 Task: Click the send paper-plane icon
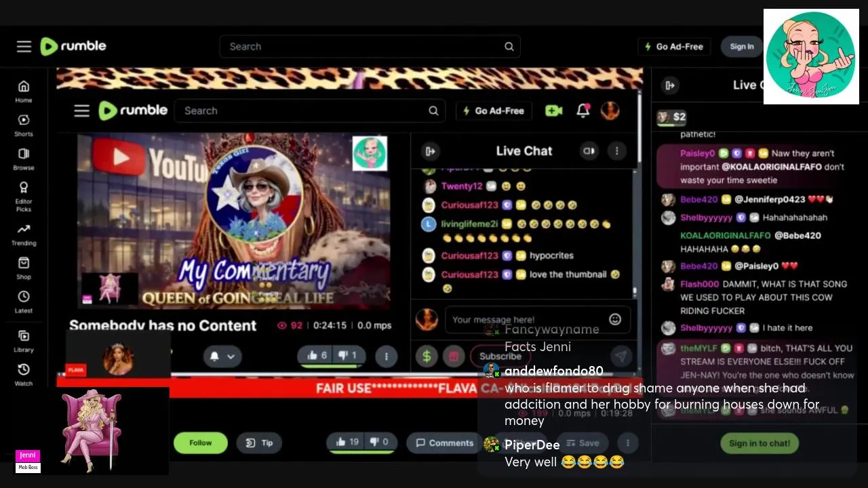click(620, 356)
